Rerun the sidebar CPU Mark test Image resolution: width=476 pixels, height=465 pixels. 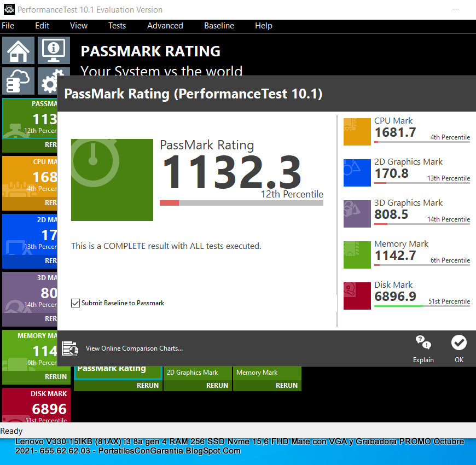tap(51, 203)
